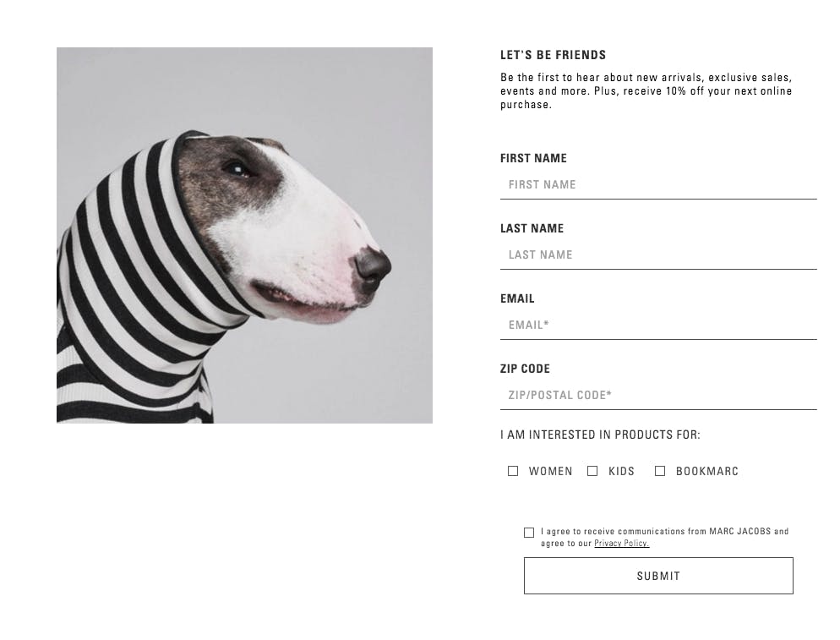Click the "I am interested in products for" text
840x640 pixels.
point(600,435)
